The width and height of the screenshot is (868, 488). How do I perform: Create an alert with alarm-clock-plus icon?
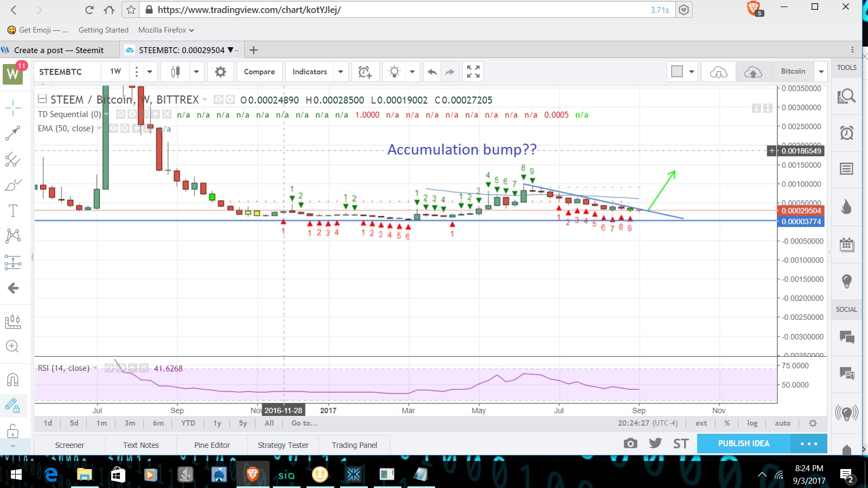[x=365, y=72]
